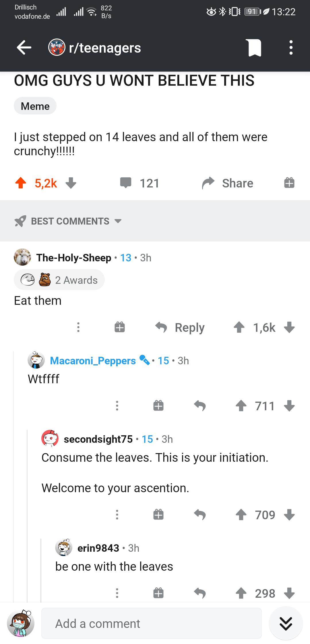The image size is (310, 644).
Task: Open the comments count on the post
Action: 140,183
